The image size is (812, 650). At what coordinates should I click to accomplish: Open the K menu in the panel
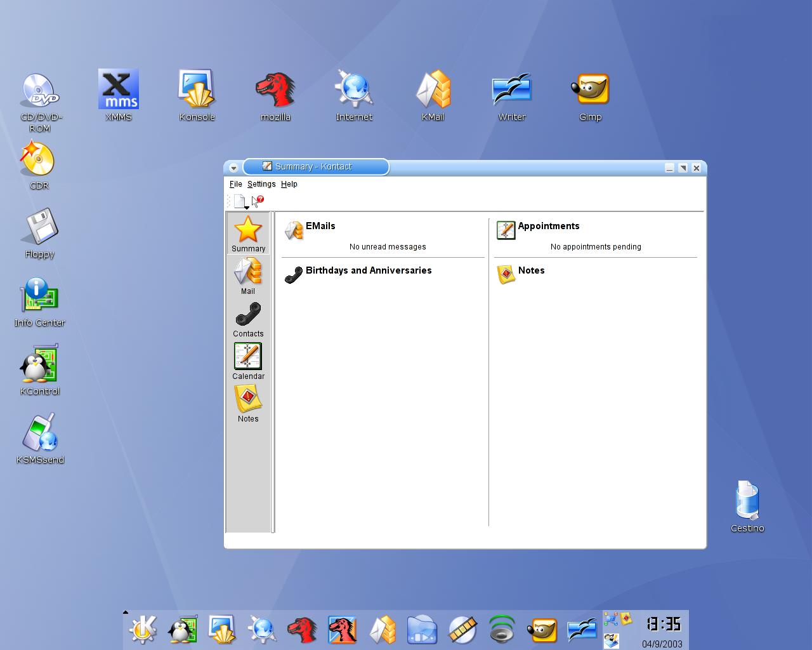(x=143, y=630)
